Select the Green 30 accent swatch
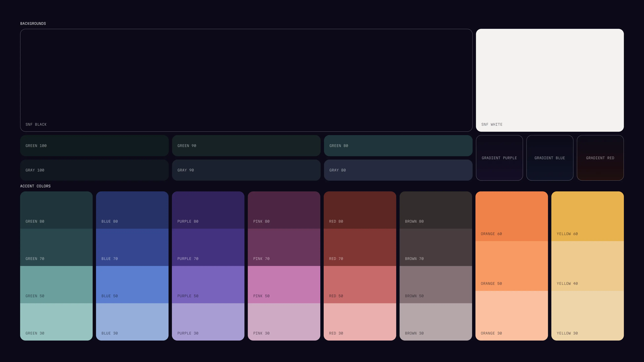The width and height of the screenshot is (644, 362). click(56, 322)
